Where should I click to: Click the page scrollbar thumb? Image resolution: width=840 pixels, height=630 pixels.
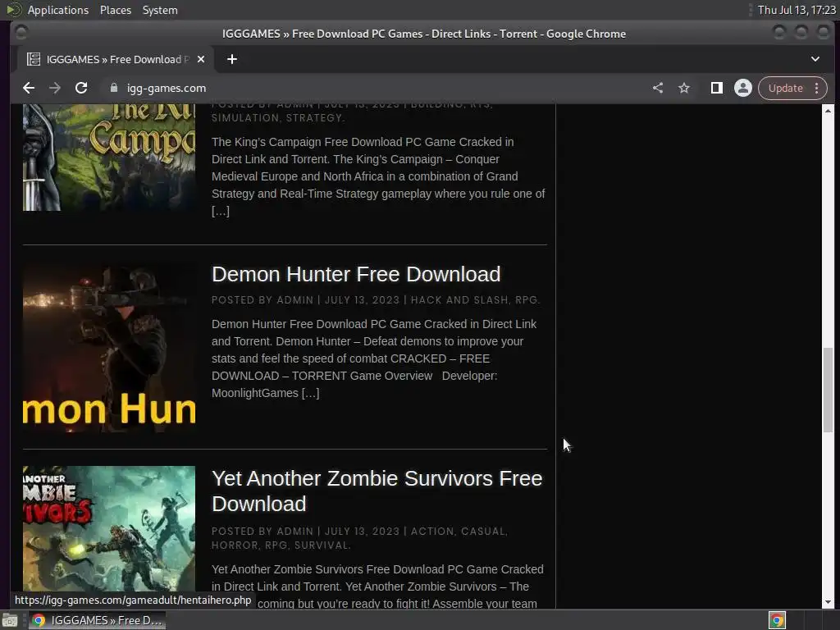pyautogui.click(x=828, y=390)
